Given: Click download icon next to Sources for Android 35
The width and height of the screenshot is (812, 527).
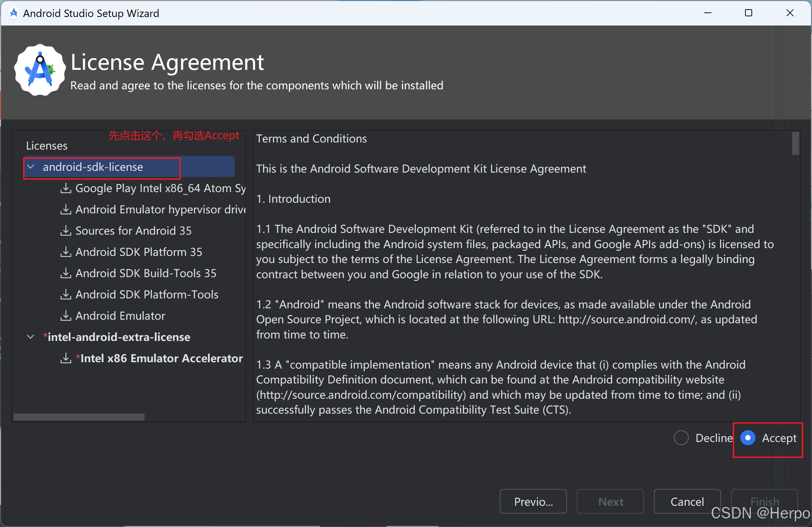Looking at the screenshot, I should (x=66, y=231).
